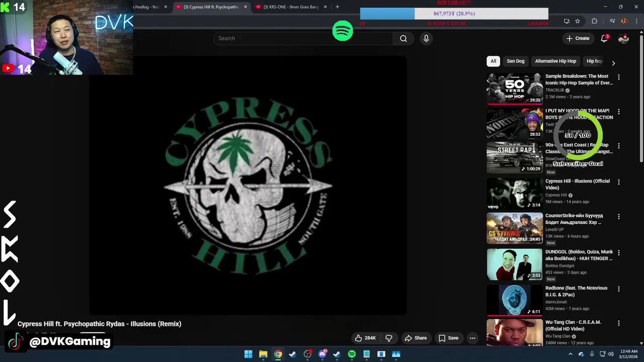The width and height of the screenshot is (644, 362).
Task: Click the Boldoo Dundgol channel name
Action: (x=559, y=266)
